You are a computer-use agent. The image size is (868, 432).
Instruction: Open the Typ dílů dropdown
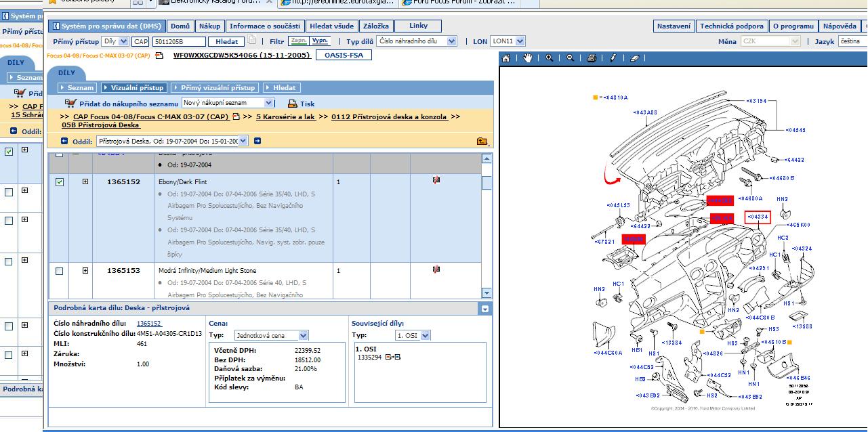pyautogui.click(x=416, y=41)
